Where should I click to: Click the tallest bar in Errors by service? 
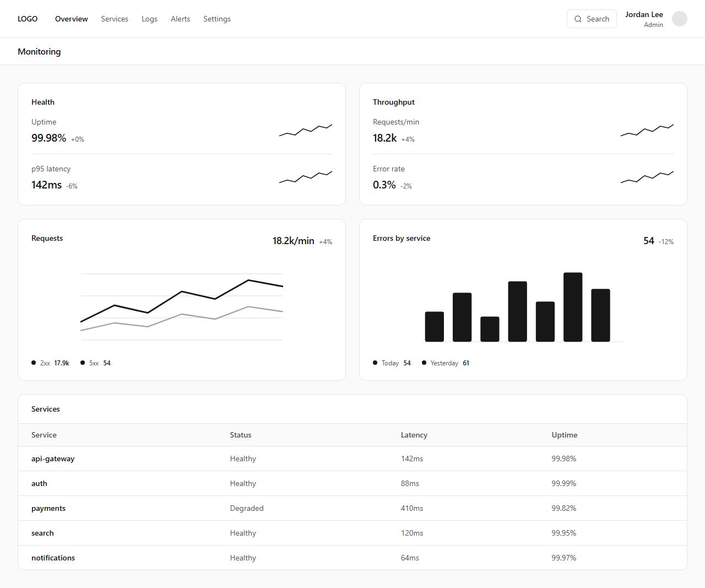click(573, 307)
